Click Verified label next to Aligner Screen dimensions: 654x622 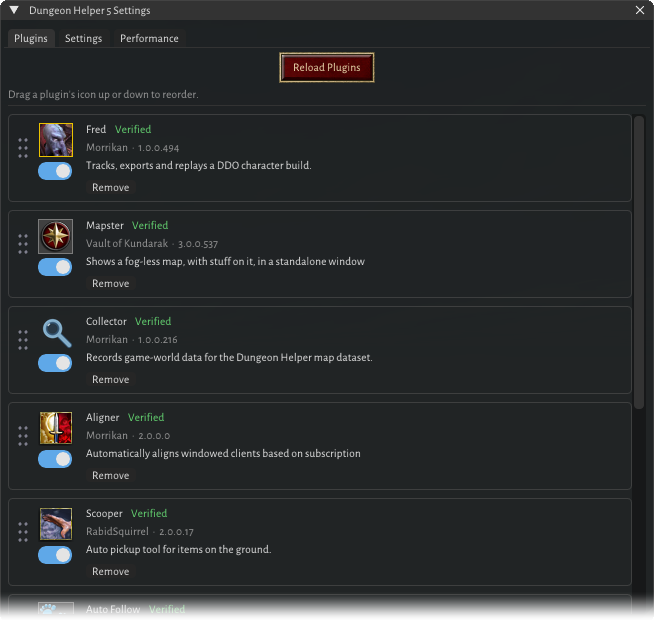click(x=146, y=417)
